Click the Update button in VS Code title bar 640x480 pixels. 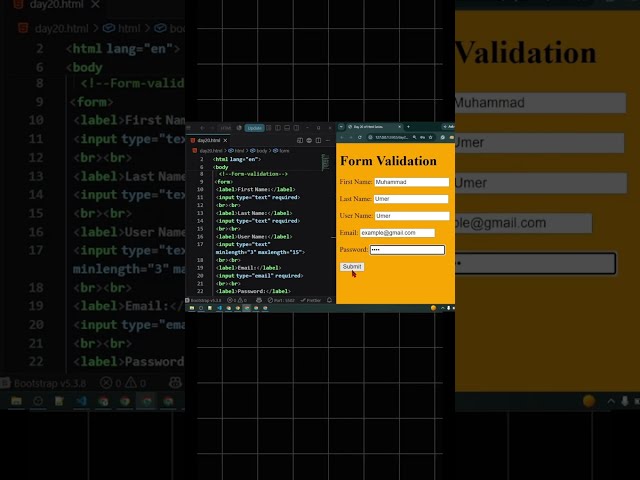[x=254, y=128]
